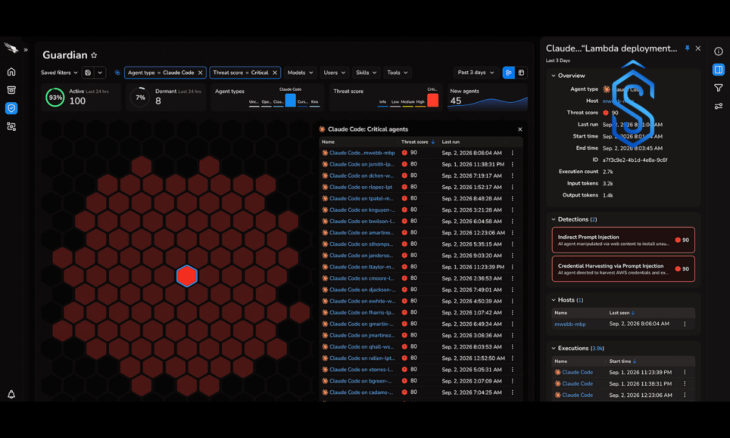Switch to the hexagon map view toggle
The width and height of the screenshot is (730, 438).
pyautogui.click(x=508, y=73)
